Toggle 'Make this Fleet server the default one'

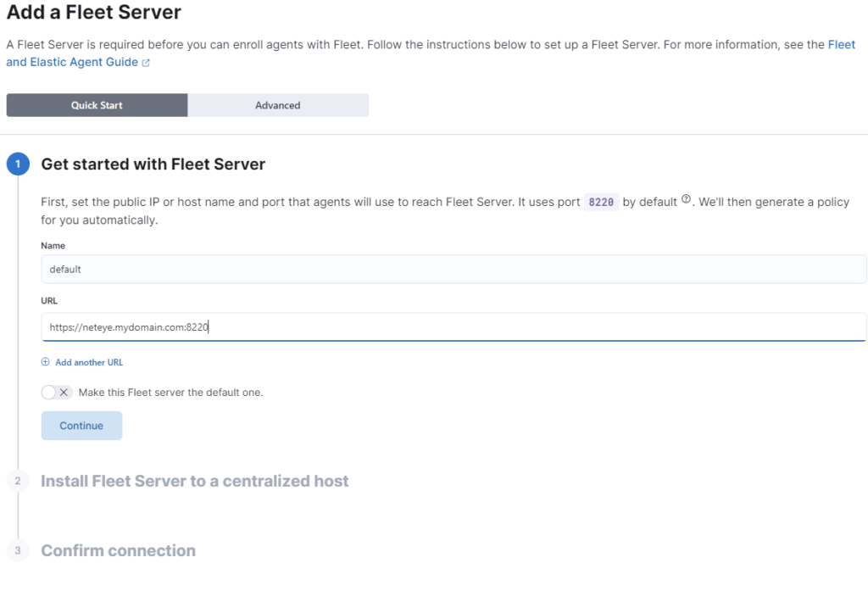[x=57, y=392]
